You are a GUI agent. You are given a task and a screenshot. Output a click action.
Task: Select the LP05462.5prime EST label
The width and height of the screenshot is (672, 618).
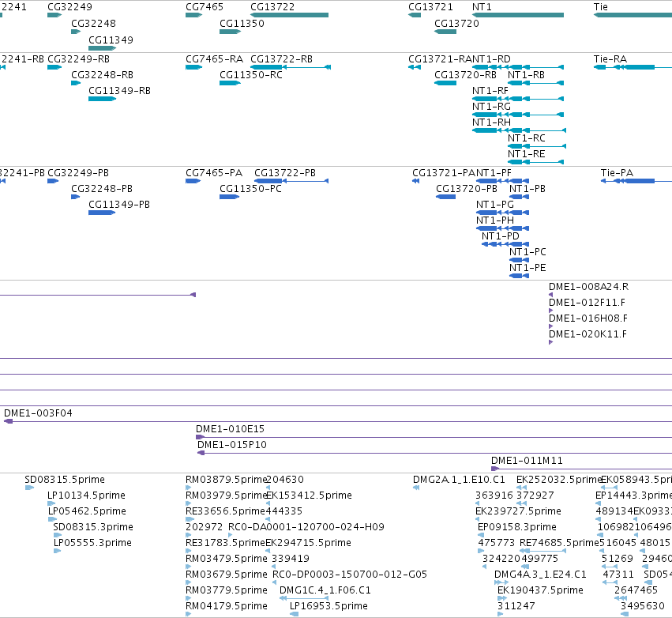point(87,511)
